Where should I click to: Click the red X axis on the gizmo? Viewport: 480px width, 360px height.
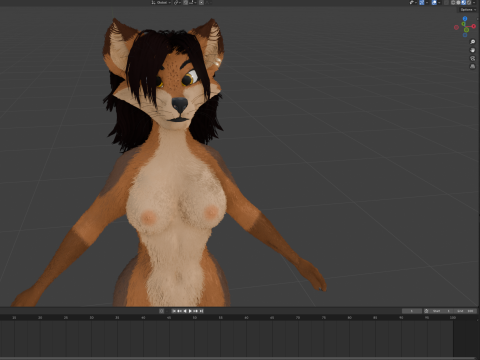pos(473,26)
